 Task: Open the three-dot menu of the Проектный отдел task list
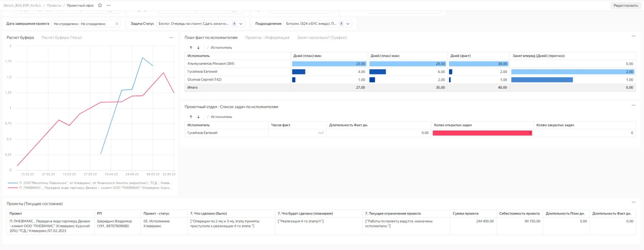coord(633,105)
